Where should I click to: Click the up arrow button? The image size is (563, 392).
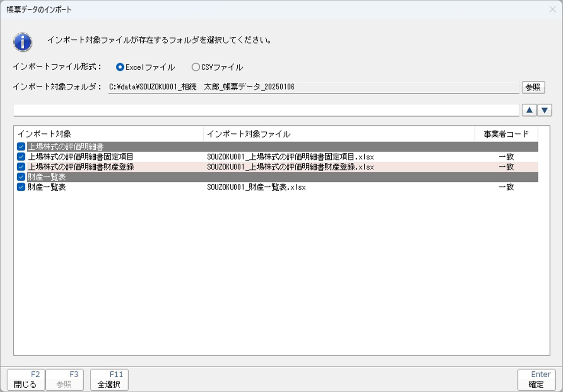pyautogui.click(x=529, y=111)
